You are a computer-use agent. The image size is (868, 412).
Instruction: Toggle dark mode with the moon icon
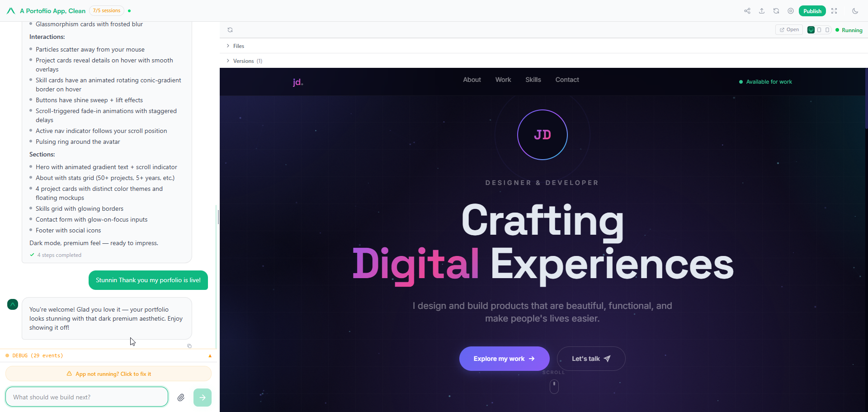pos(855,11)
